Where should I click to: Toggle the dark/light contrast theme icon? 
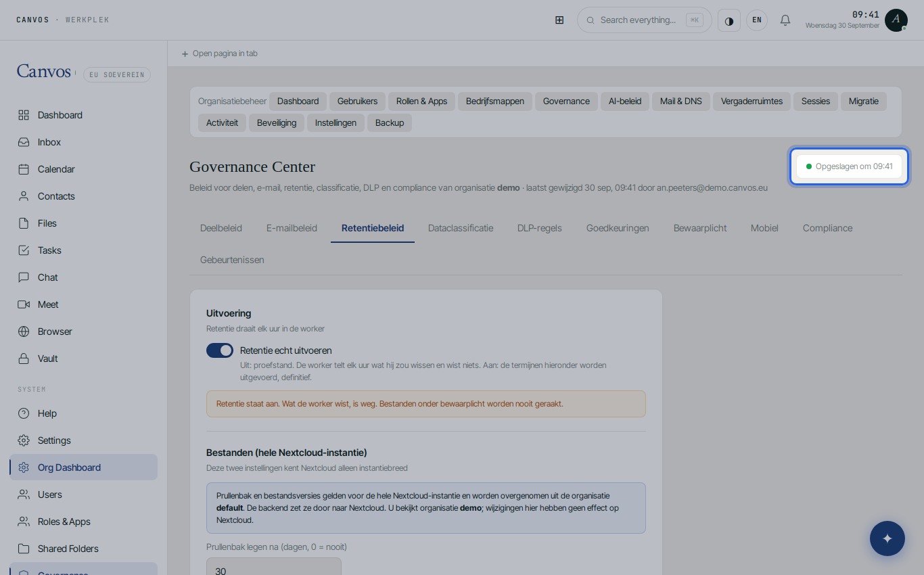(x=729, y=20)
